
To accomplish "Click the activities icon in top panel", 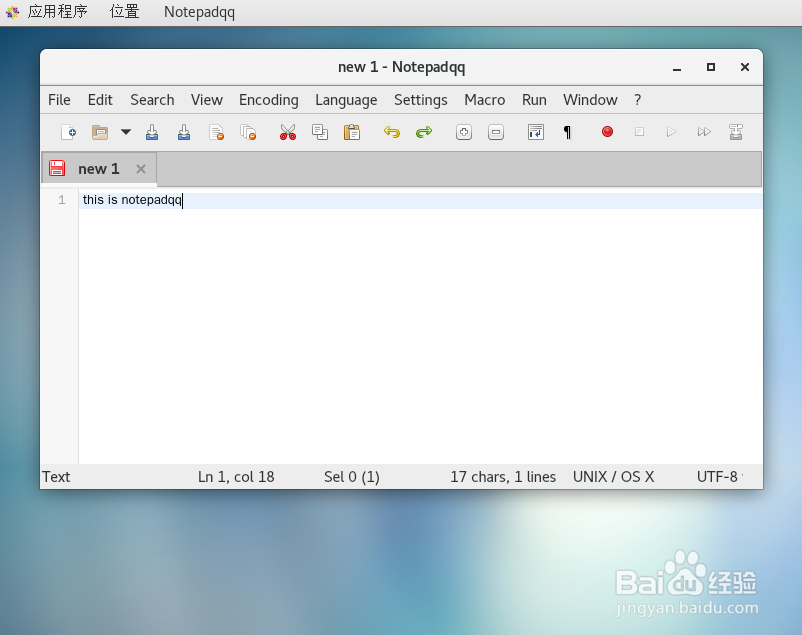I will [12, 12].
